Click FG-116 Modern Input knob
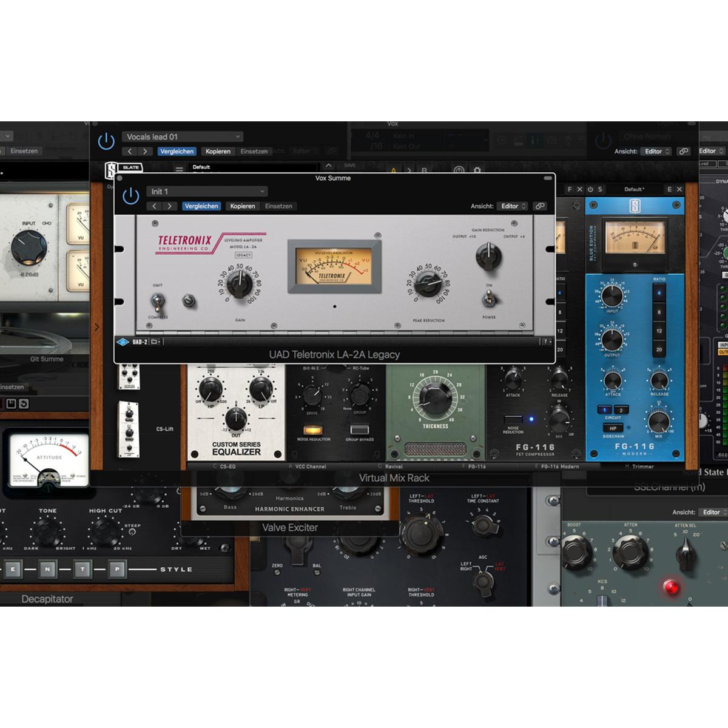 612,295
